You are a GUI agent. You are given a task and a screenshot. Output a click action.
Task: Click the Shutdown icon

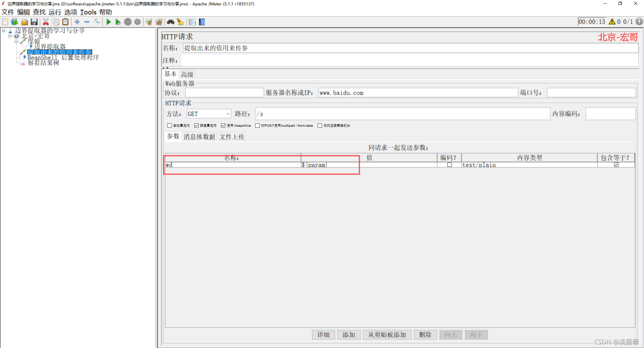[137, 22]
